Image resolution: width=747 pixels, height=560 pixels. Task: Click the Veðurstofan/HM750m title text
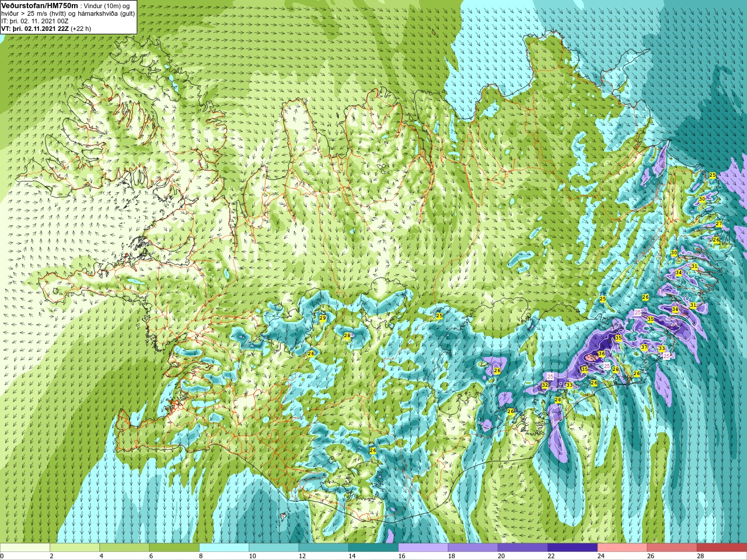click(39, 5)
